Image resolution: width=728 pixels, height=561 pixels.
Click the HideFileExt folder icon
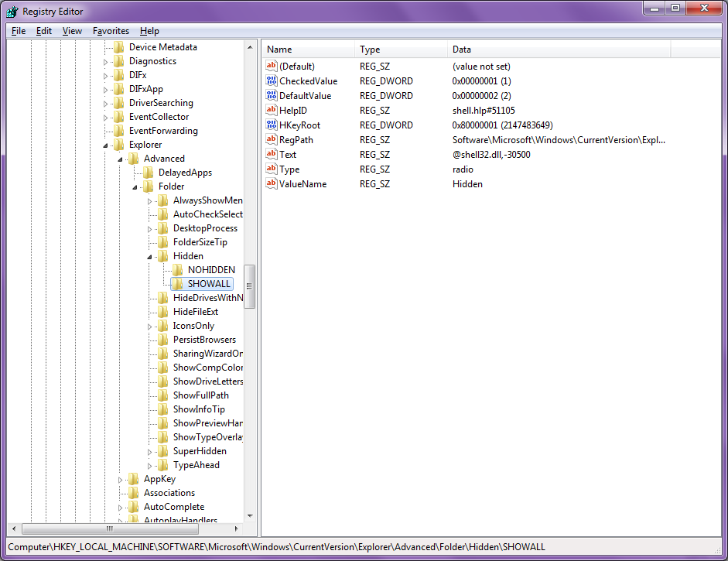point(162,312)
